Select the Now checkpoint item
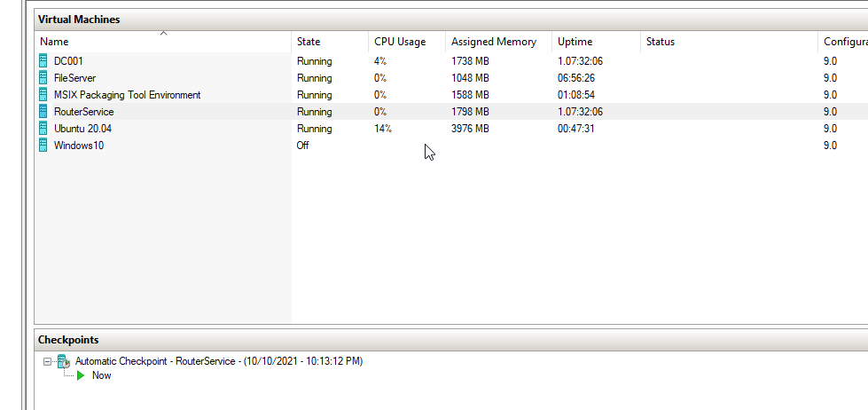868x410 pixels. (101, 375)
